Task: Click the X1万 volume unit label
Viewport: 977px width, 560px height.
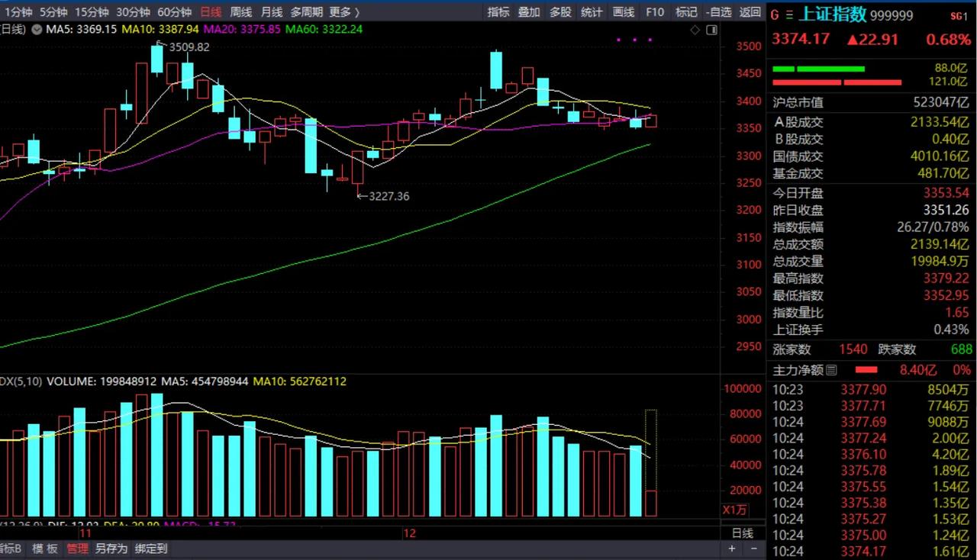Action: (735, 510)
